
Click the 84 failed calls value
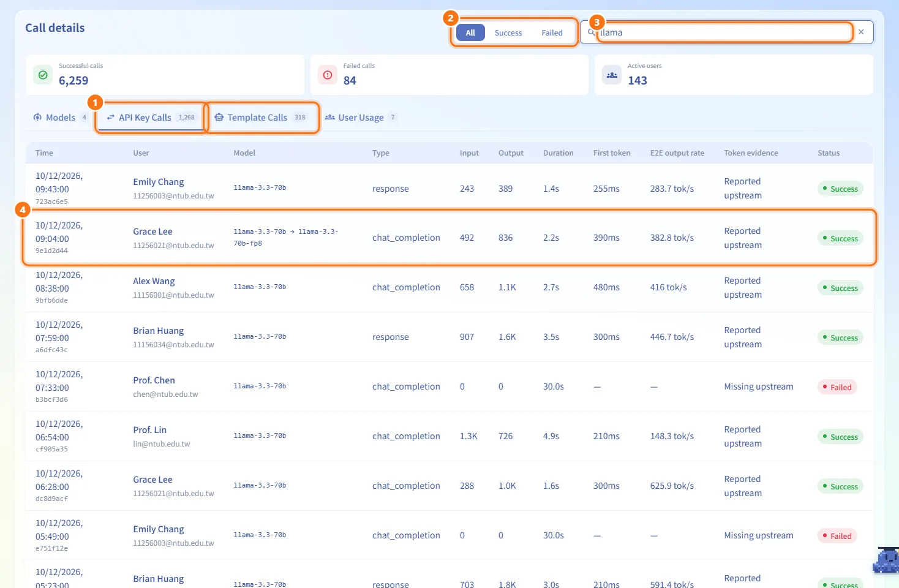pos(350,81)
